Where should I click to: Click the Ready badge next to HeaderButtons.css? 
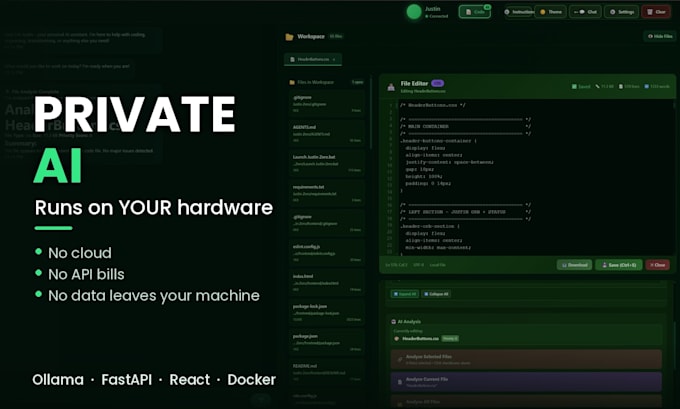tap(450, 338)
